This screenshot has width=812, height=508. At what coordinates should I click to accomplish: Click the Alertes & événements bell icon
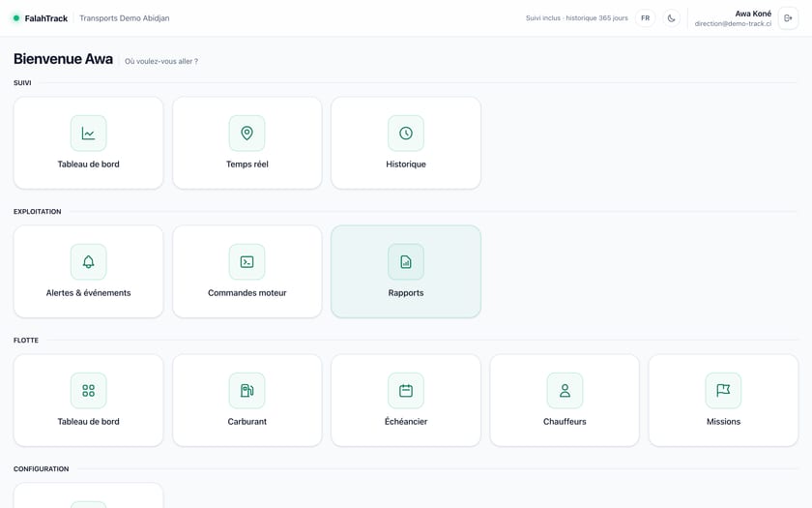89,262
